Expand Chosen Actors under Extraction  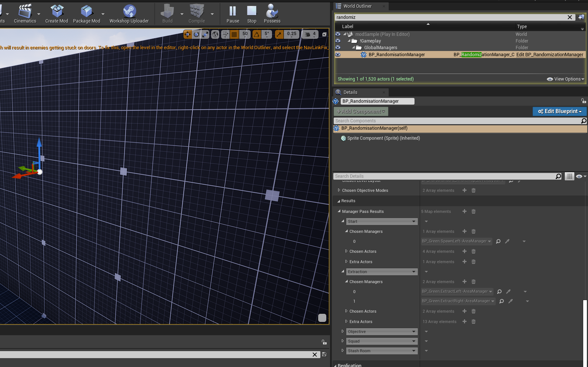tap(346, 311)
